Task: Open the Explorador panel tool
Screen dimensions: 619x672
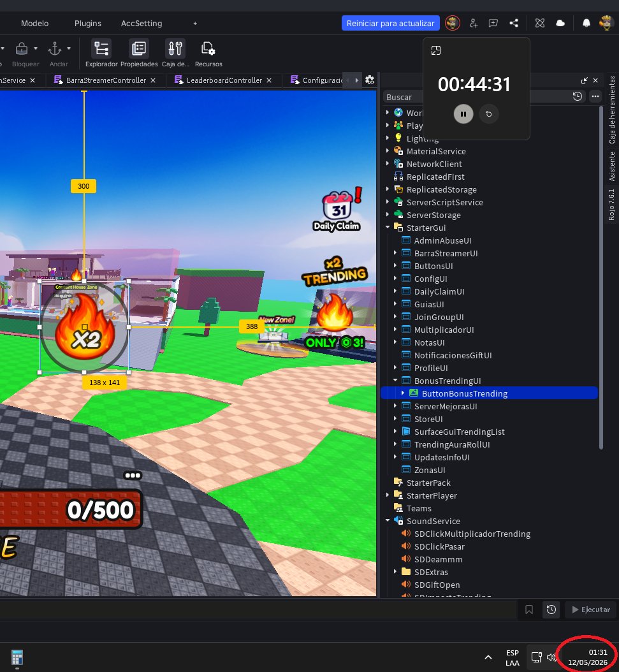Action: click(101, 54)
